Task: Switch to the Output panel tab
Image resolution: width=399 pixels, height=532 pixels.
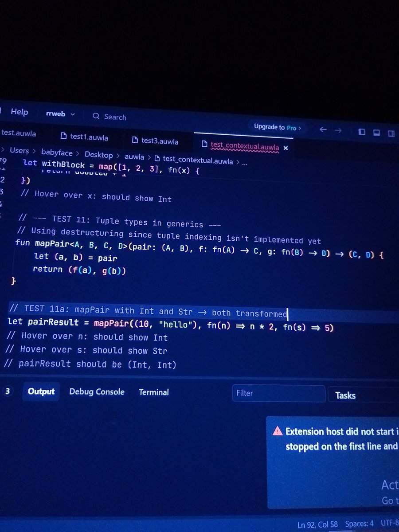Action: tap(41, 391)
